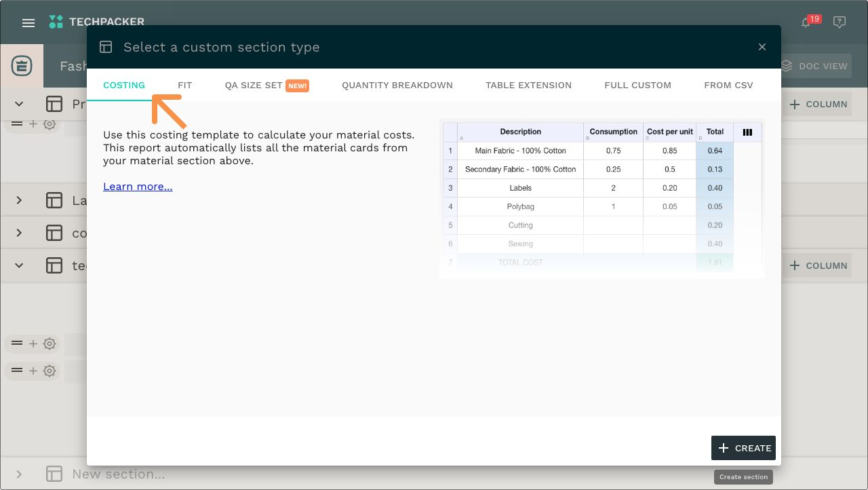868x490 pixels.
Task: Follow the Learn more link
Action: [138, 186]
